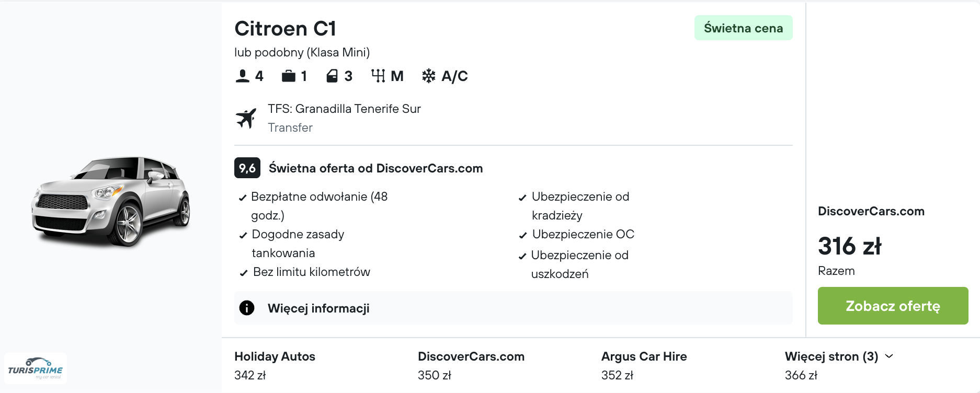Click the 316 zł total price
The height and width of the screenshot is (393, 980).
click(849, 246)
